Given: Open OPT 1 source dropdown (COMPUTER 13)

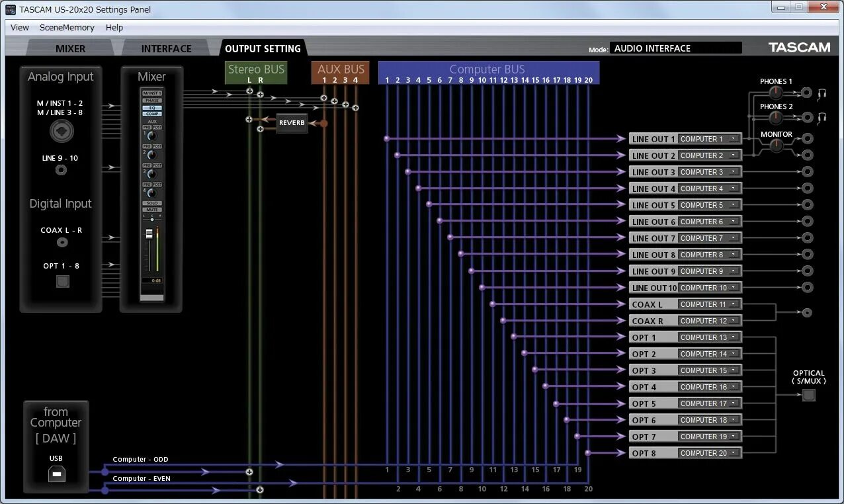Looking at the screenshot, I should (710, 337).
